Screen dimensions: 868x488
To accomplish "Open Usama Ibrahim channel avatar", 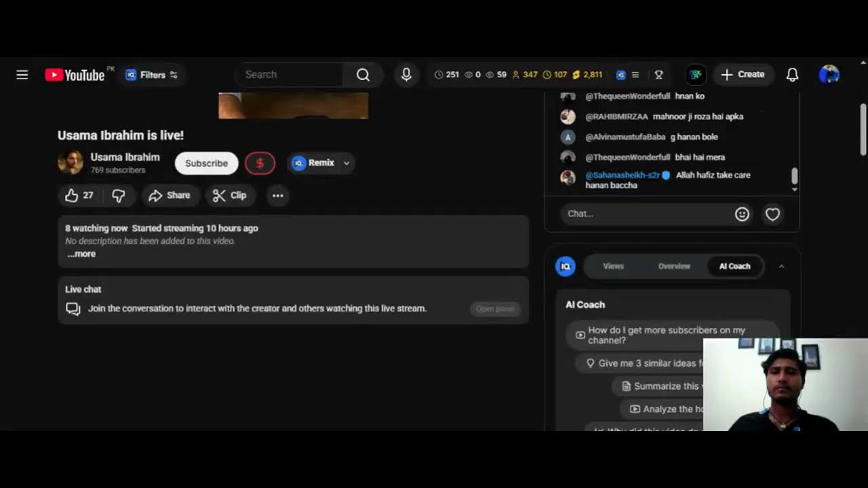I will coord(71,163).
